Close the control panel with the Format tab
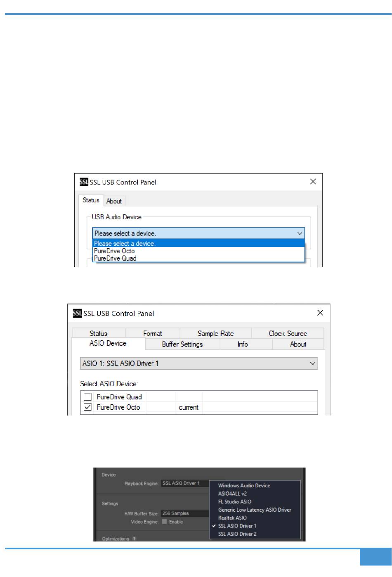Image resolution: width=392 pixels, height=577 pixels. 320,313
